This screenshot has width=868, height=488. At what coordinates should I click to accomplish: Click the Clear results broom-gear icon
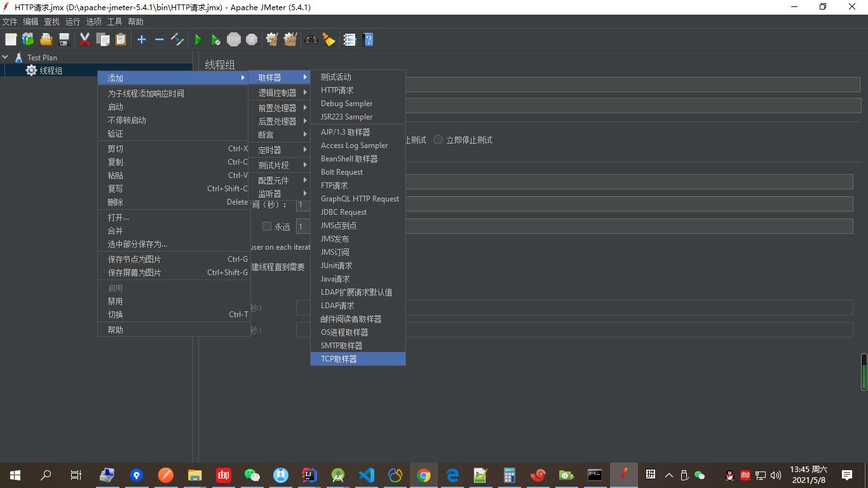pos(272,39)
